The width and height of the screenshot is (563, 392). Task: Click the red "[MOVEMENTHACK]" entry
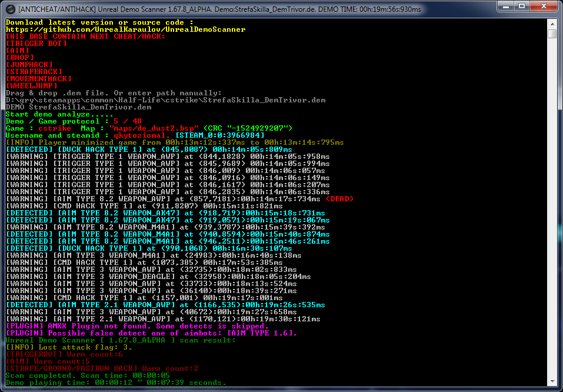click(x=39, y=79)
